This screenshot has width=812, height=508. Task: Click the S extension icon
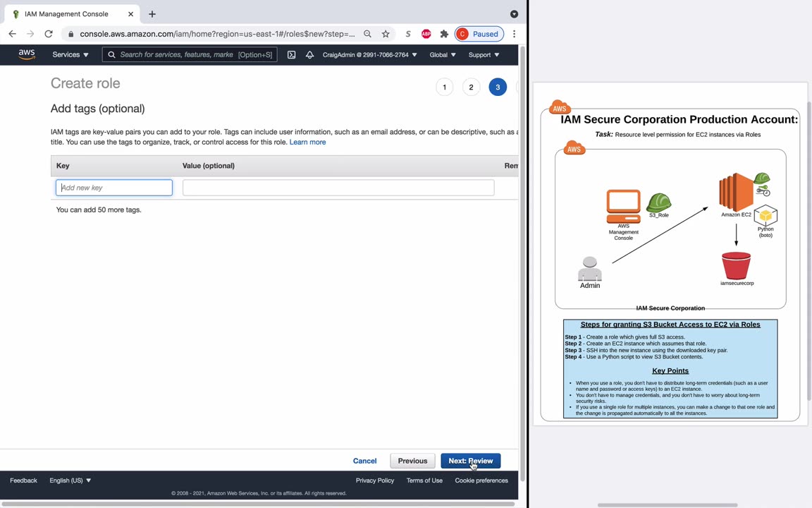(x=408, y=34)
